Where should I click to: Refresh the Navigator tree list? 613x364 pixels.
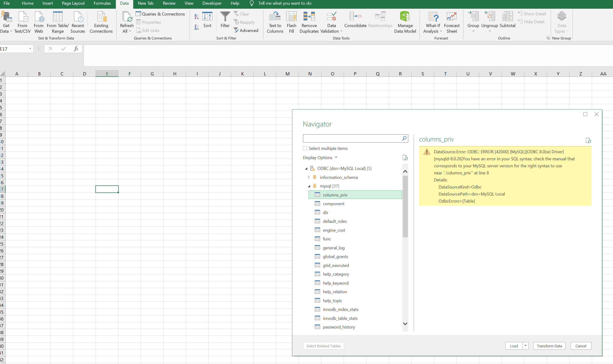405,157
